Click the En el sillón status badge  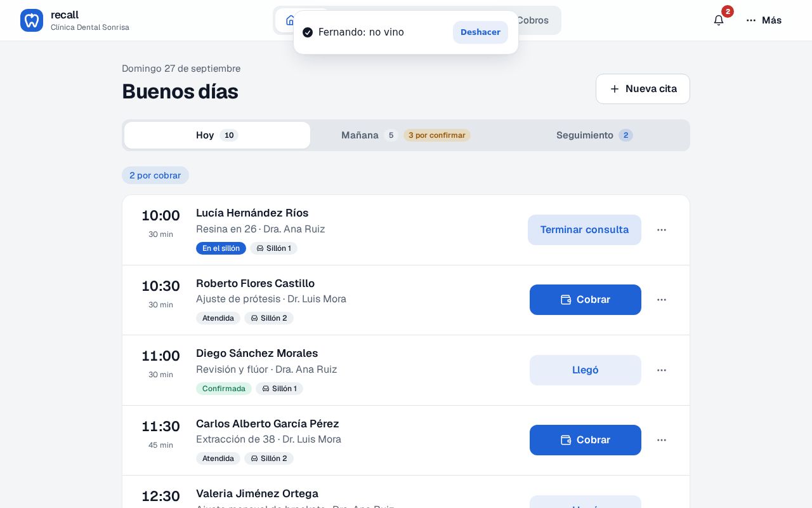pyautogui.click(x=221, y=248)
